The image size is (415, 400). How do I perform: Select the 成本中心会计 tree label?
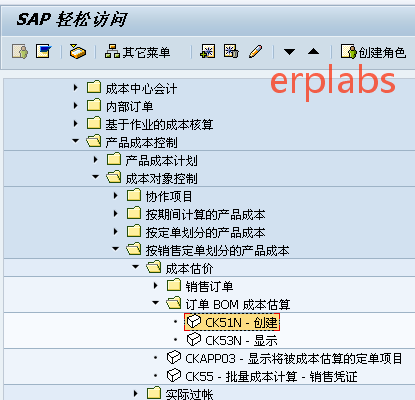(x=141, y=89)
